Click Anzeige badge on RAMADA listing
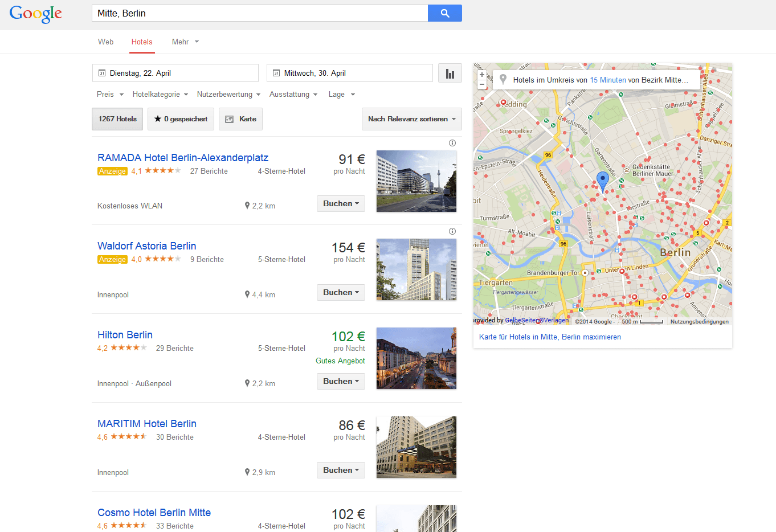 [x=112, y=171]
